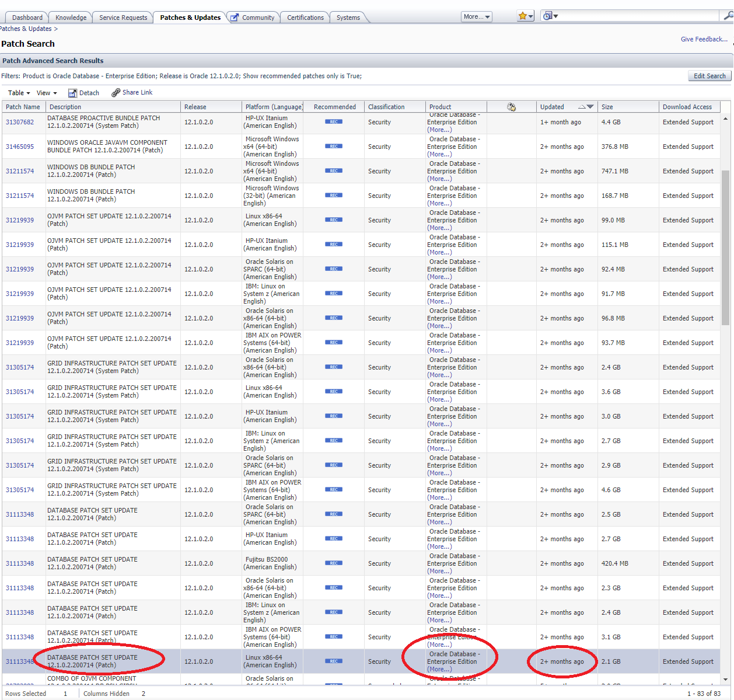Open the Certifications tab

[305, 18]
